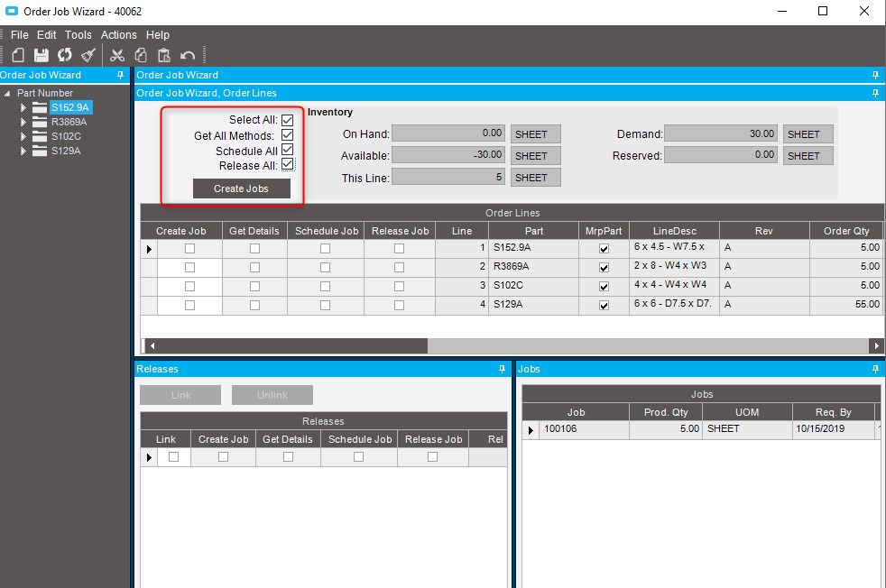Click the Order Lines scroll right arrow
The height and width of the screenshot is (588, 886).
click(876, 345)
